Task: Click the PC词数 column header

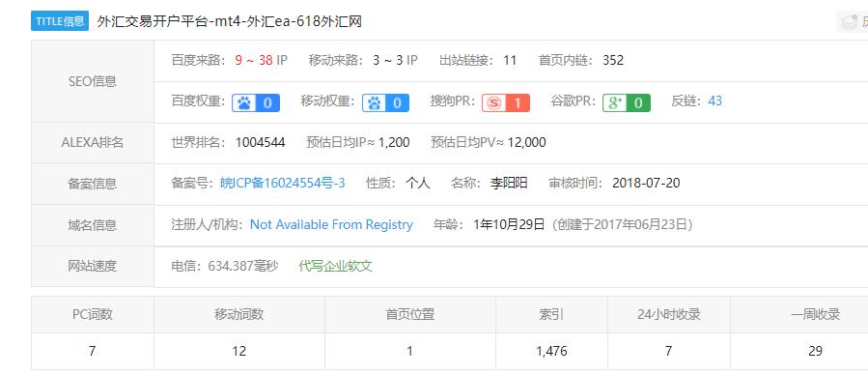Action: click(x=93, y=315)
